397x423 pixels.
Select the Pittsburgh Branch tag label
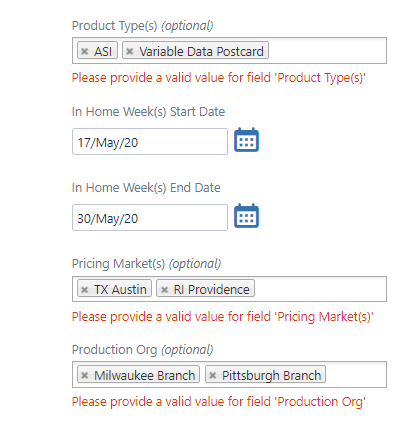(271, 376)
